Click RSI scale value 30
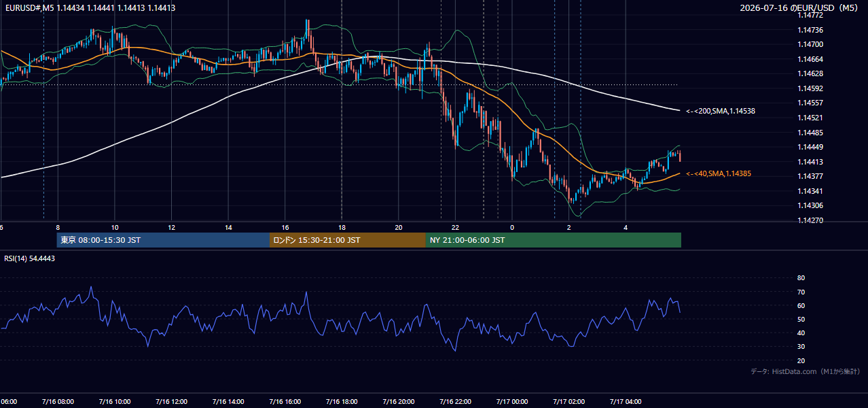Screen dimensions: 868x408 pyautogui.click(x=801, y=347)
